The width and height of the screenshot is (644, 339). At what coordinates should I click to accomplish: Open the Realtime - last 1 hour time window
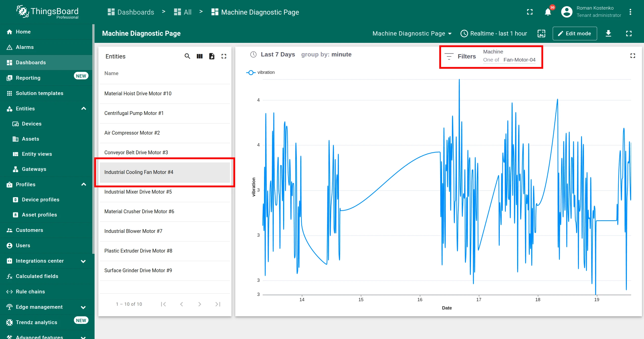pyautogui.click(x=494, y=34)
